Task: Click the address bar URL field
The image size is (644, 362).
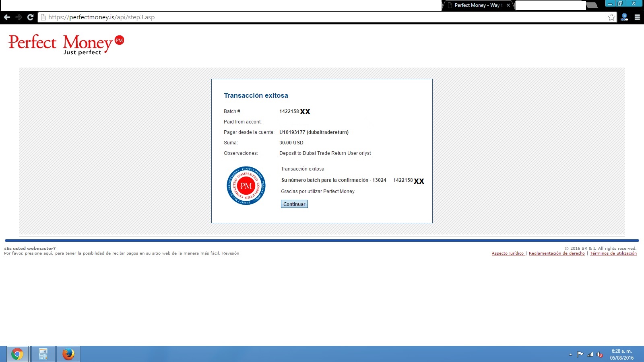Action: tap(322, 17)
